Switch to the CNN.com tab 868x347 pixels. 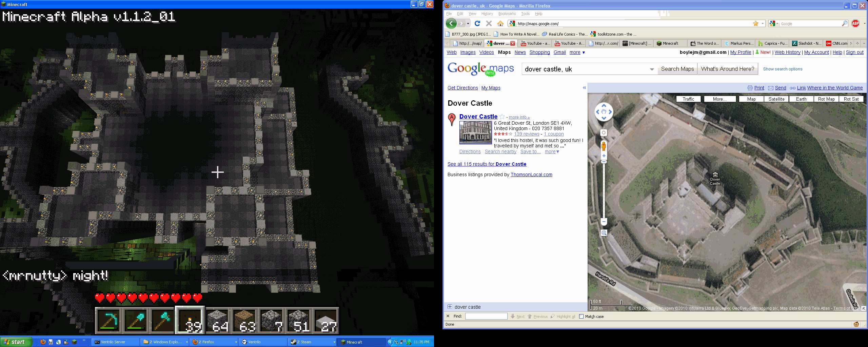837,43
